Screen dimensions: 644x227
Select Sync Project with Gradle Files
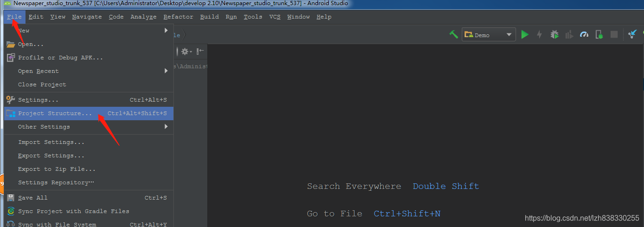tap(89, 211)
